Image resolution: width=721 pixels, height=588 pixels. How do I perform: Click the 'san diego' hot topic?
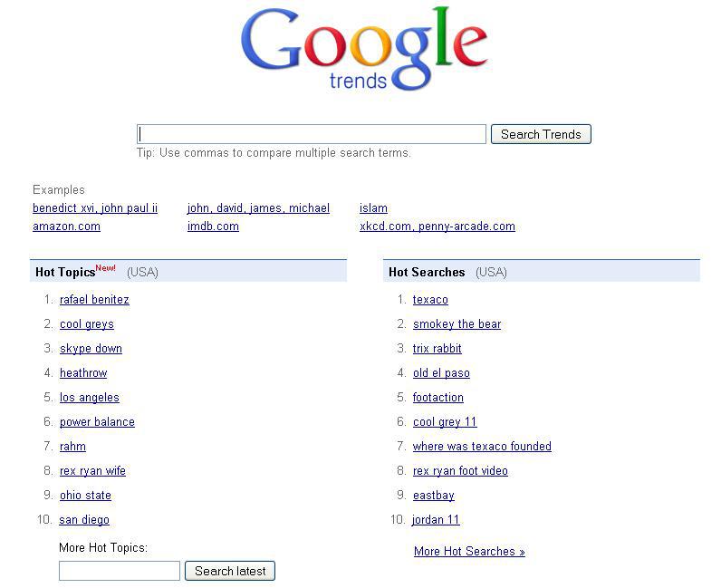pos(84,520)
